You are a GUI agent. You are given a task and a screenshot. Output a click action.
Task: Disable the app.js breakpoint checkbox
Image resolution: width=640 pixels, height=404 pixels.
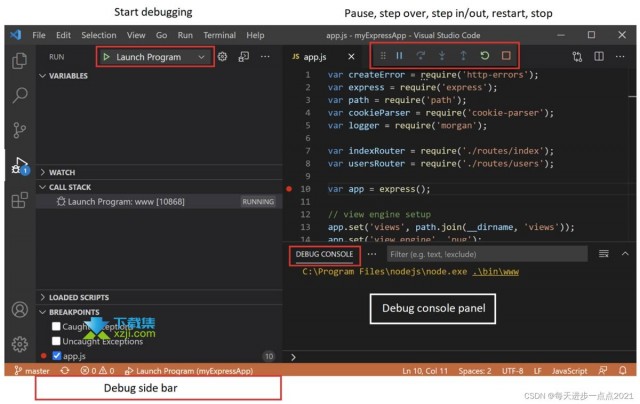57,356
